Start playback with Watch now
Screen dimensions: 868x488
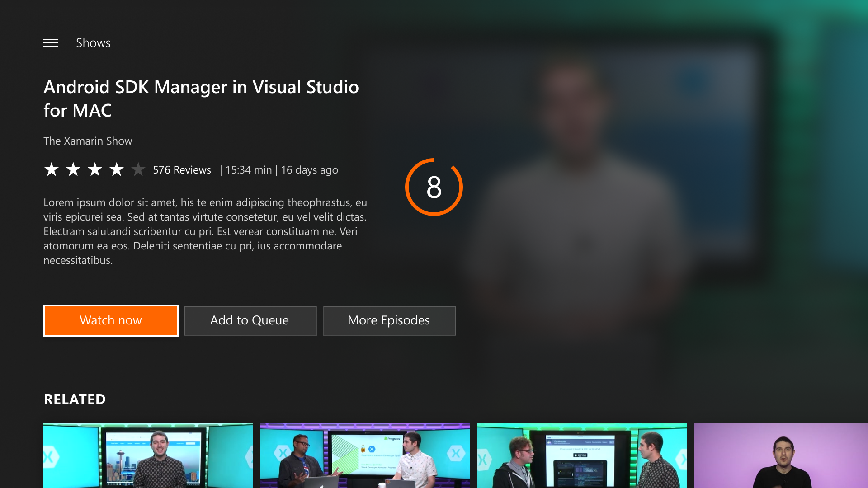[x=111, y=320]
